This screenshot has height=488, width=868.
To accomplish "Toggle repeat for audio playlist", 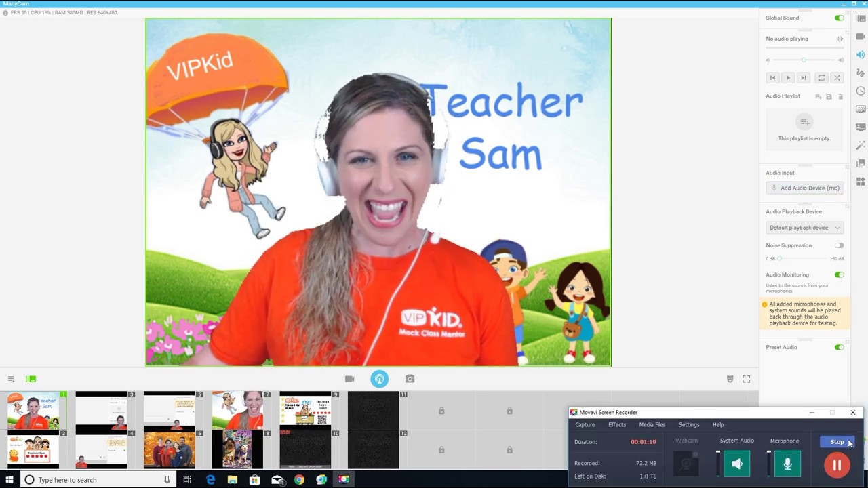I will click(x=821, y=78).
